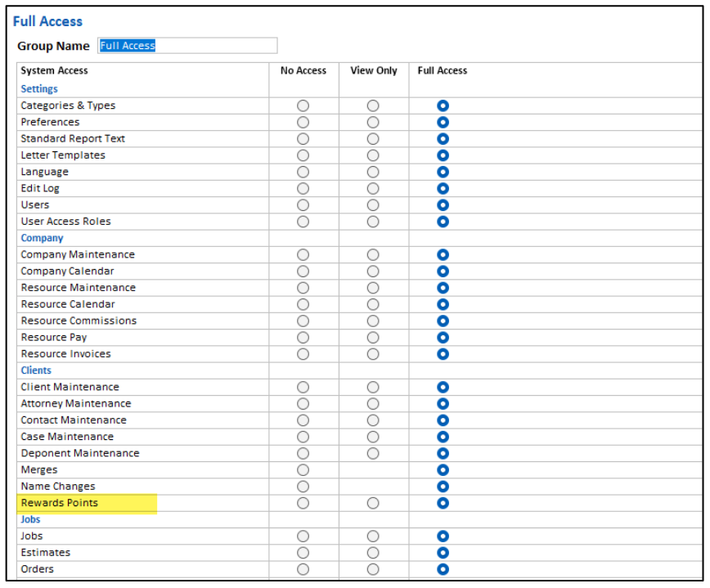Click the Settings section heading
This screenshot has width=710, height=588.
tap(39, 88)
